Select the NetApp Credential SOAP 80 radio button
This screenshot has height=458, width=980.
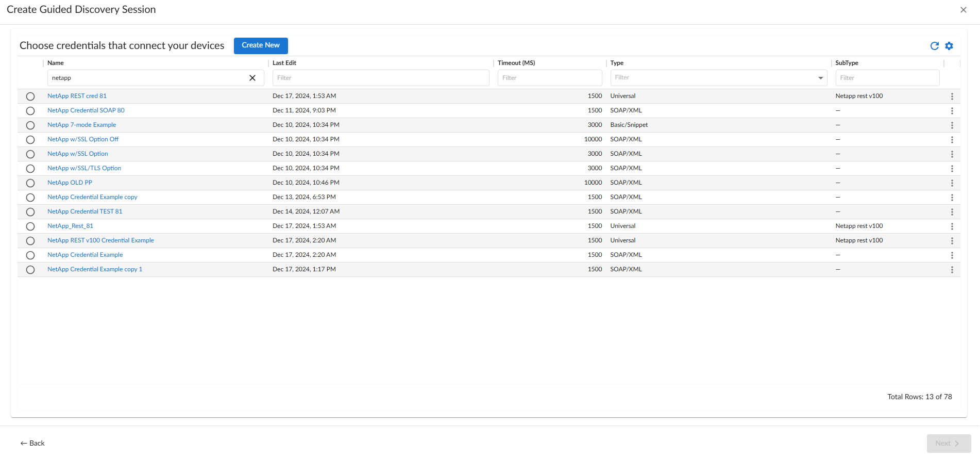[30, 111]
